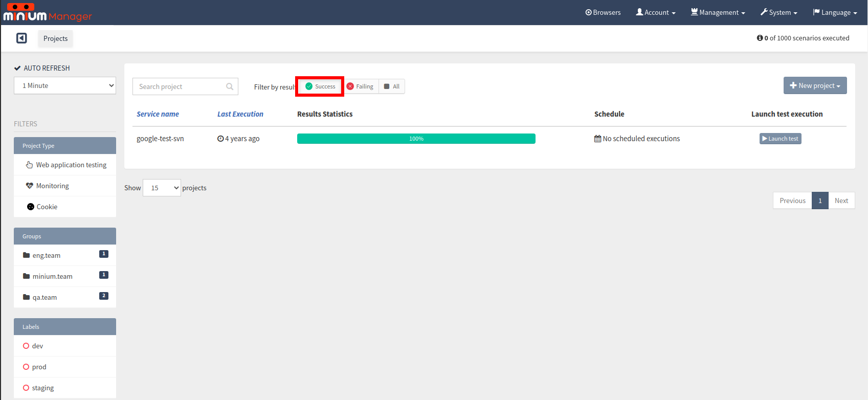This screenshot has height=400, width=868.
Task: Click the info icon beside scenarios executed
Action: (x=760, y=38)
